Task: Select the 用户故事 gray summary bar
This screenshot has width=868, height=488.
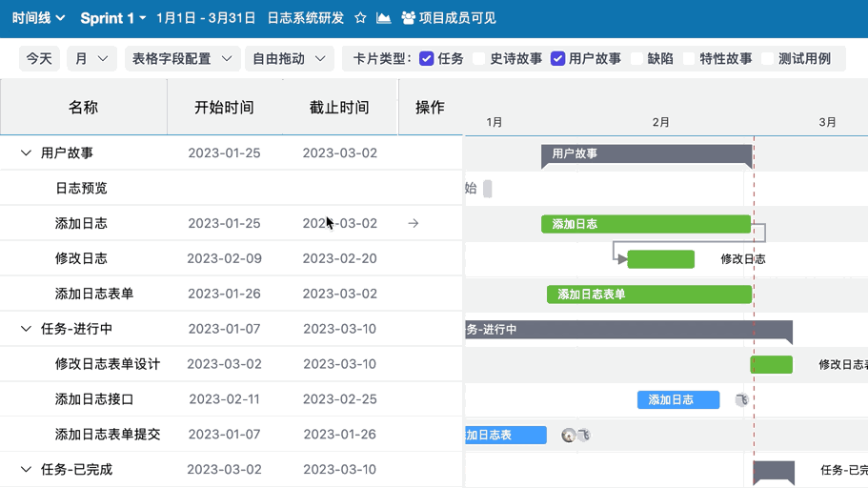Action: [x=647, y=154]
